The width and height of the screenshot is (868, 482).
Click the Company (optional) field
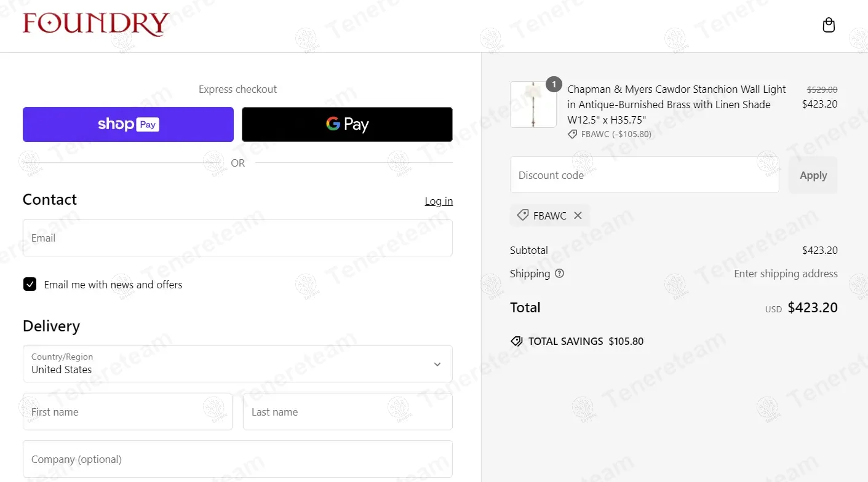pos(237,459)
